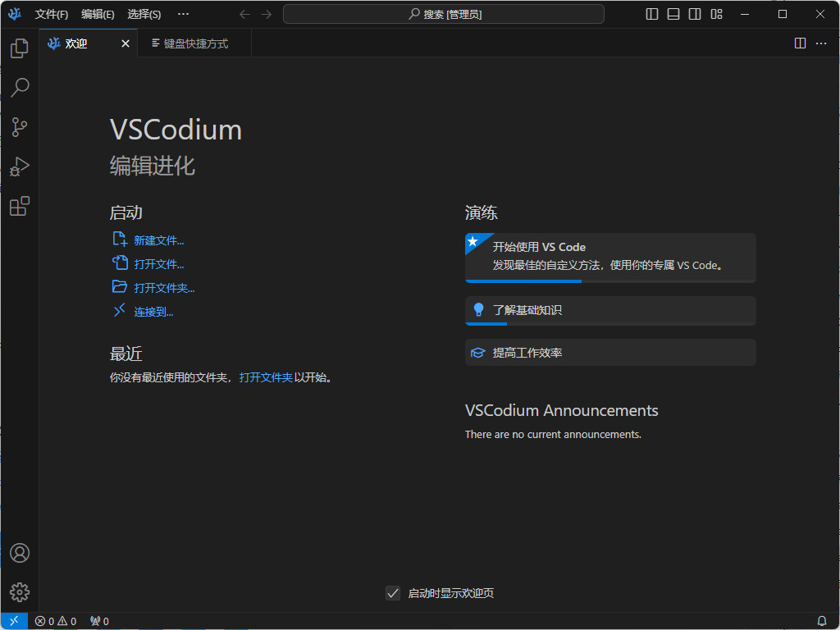The height and width of the screenshot is (630, 840).
Task: Click progress bar under 了解基础知识
Action: pos(610,323)
